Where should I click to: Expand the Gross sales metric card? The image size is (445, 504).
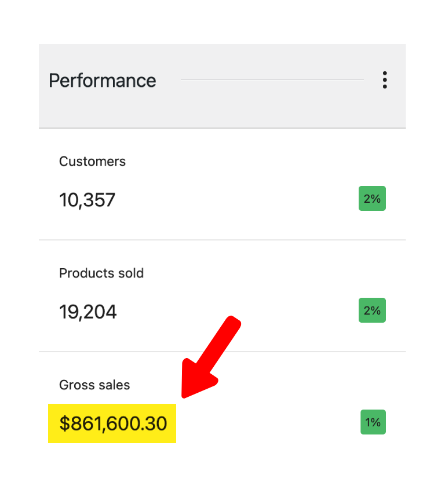point(222,406)
